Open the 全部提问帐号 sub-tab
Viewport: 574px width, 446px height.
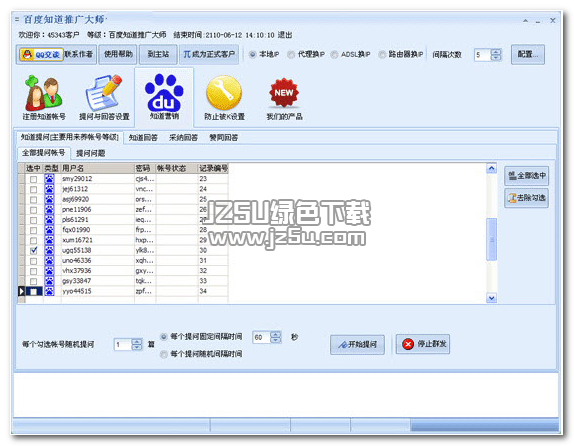(x=43, y=153)
